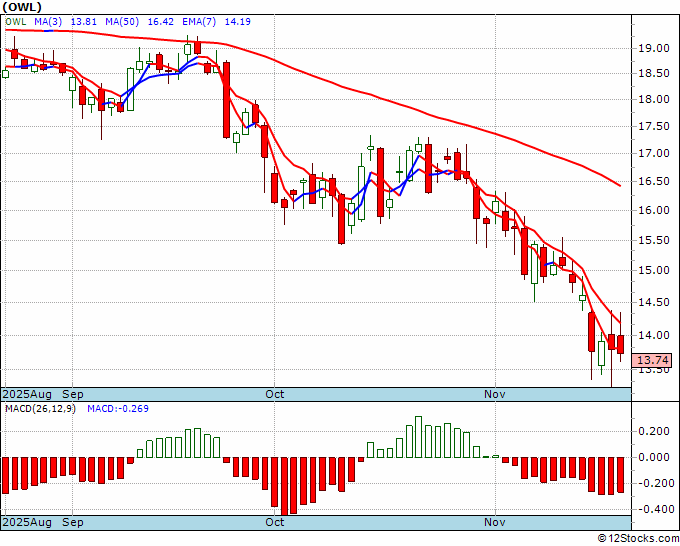Click the 18.00 price axis label
Screen dimensions: 680x546
coord(654,99)
